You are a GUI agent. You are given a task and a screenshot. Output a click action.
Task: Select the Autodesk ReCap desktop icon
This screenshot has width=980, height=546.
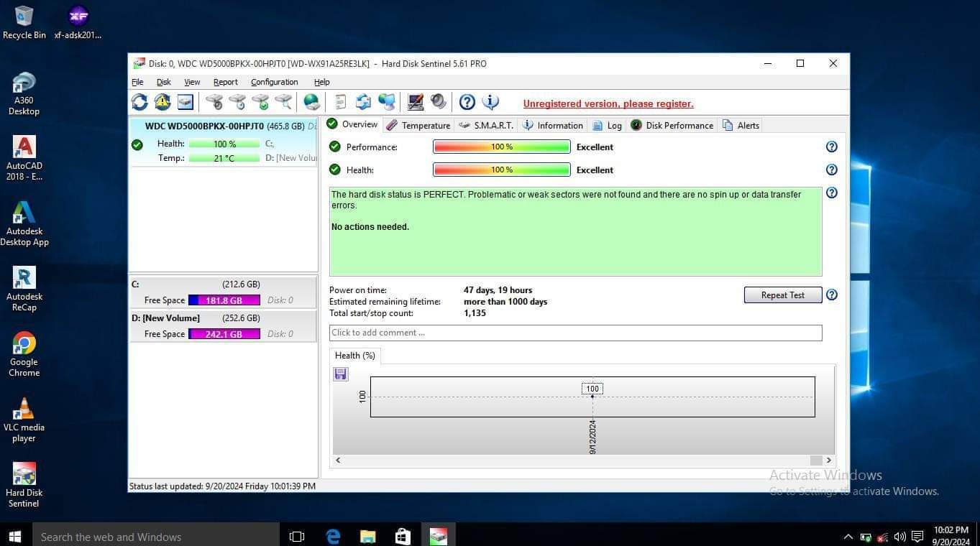[x=24, y=289]
